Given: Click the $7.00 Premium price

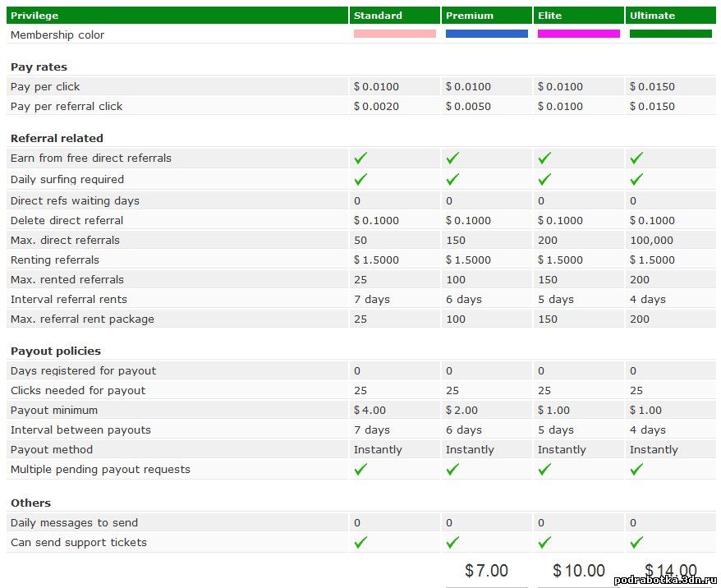Looking at the screenshot, I should [x=486, y=570].
